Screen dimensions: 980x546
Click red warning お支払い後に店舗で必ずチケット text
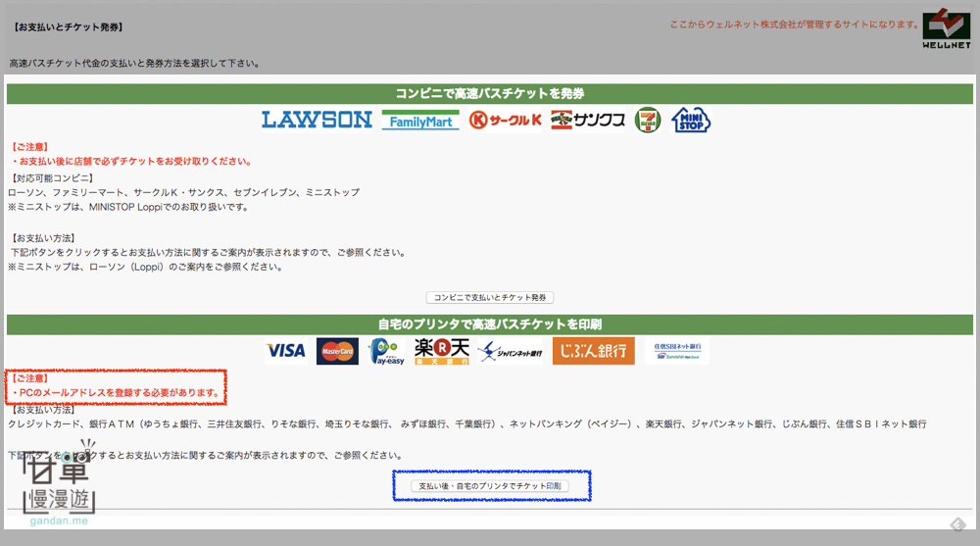point(131,162)
